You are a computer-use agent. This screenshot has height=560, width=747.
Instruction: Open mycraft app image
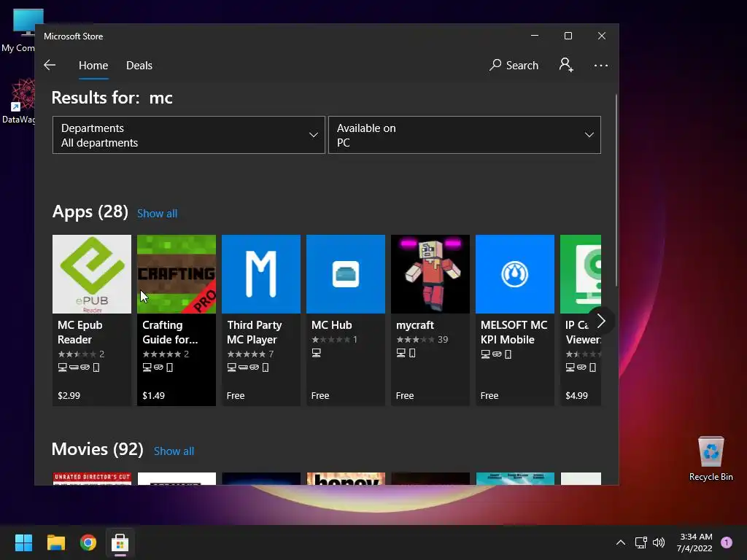pyautogui.click(x=430, y=274)
